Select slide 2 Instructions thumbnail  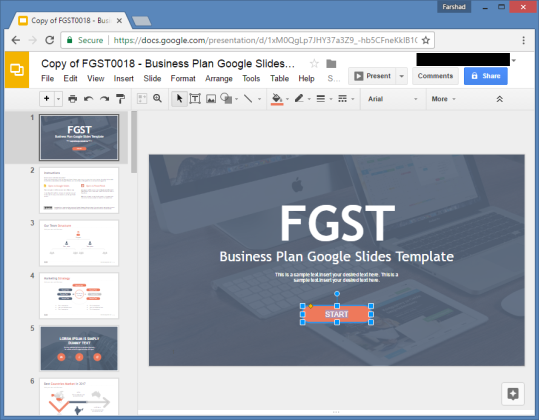(79, 190)
